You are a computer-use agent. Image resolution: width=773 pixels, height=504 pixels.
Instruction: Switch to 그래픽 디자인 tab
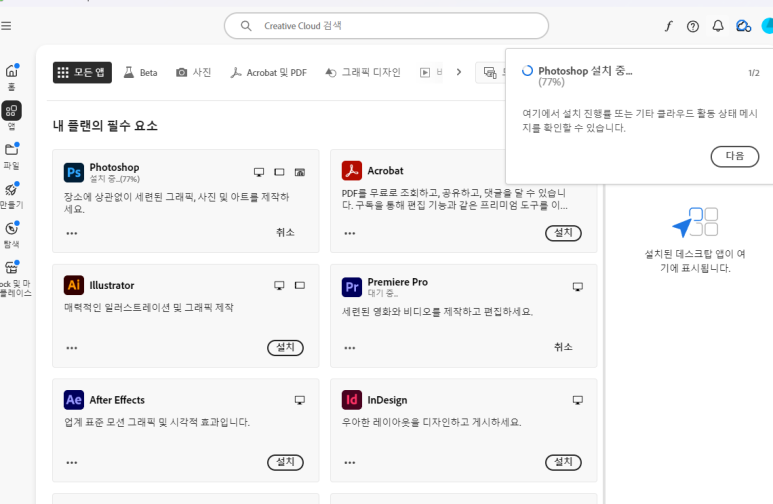[x=363, y=72]
